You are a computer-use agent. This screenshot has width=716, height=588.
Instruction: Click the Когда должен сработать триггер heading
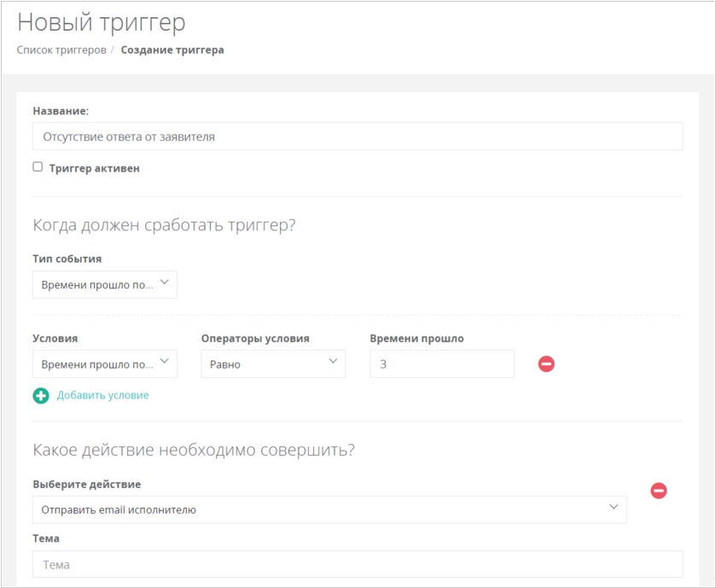click(165, 225)
